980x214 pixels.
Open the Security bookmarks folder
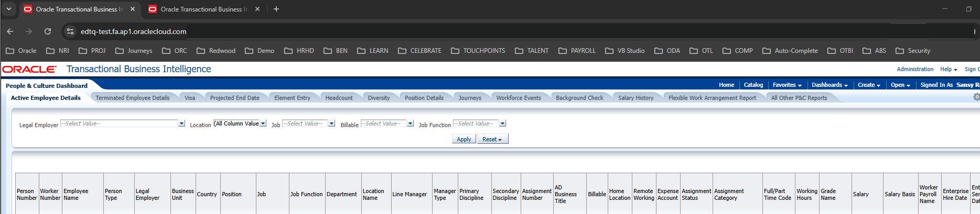[913, 51]
